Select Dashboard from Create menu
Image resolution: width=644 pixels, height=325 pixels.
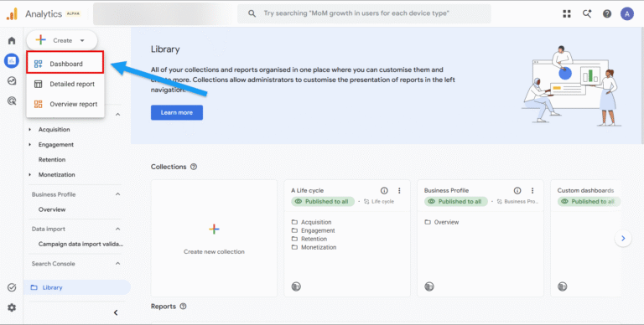tap(65, 64)
